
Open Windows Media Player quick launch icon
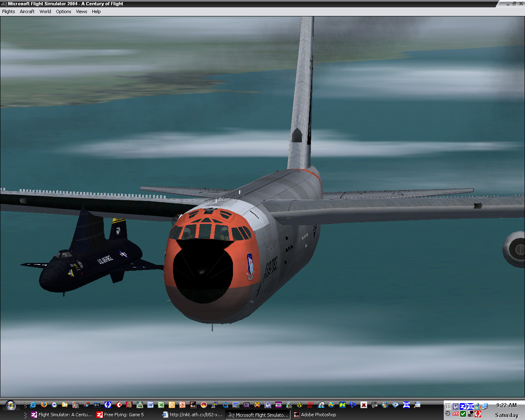point(55,405)
